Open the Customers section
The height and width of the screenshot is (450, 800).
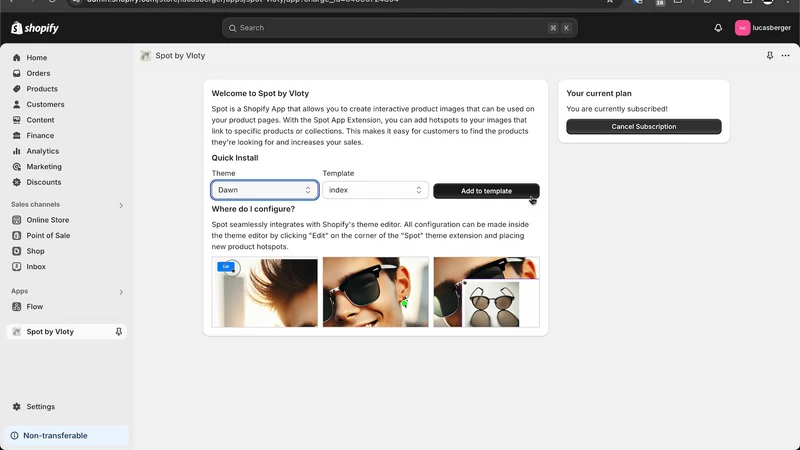pyautogui.click(x=45, y=105)
